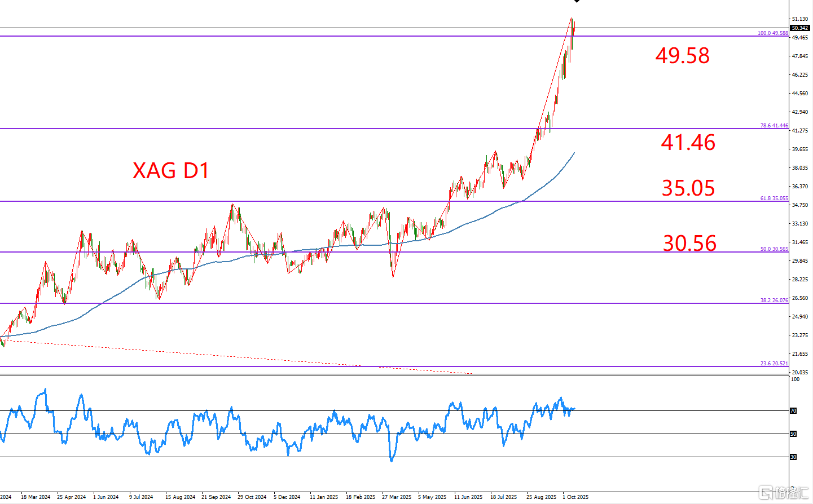Image resolution: width=813 pixels, height=504 pixels.
Task: Select the red 30.56 annotation text
Action: 689,244
